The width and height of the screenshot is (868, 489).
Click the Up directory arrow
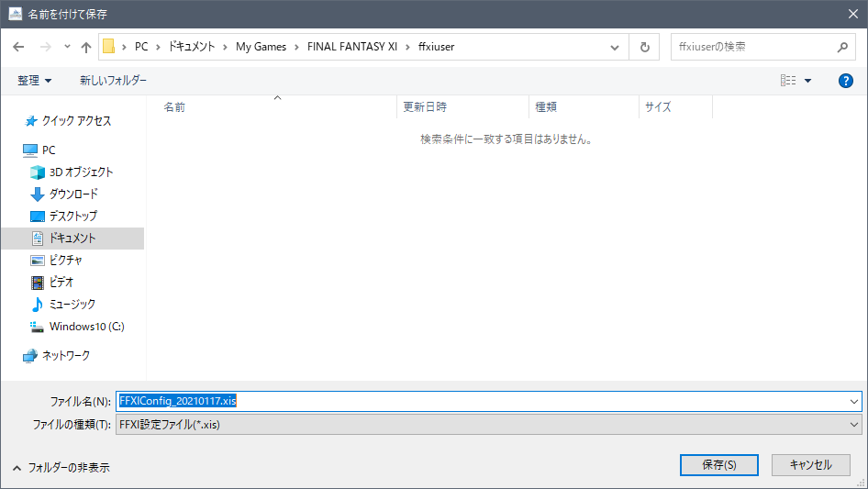coord(86,47)
